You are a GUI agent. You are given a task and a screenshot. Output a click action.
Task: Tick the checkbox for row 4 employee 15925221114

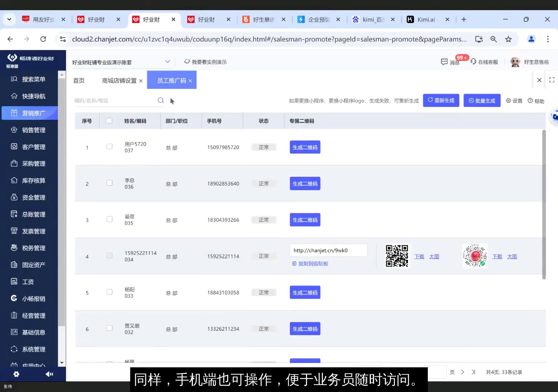click(x=109, y=256)
